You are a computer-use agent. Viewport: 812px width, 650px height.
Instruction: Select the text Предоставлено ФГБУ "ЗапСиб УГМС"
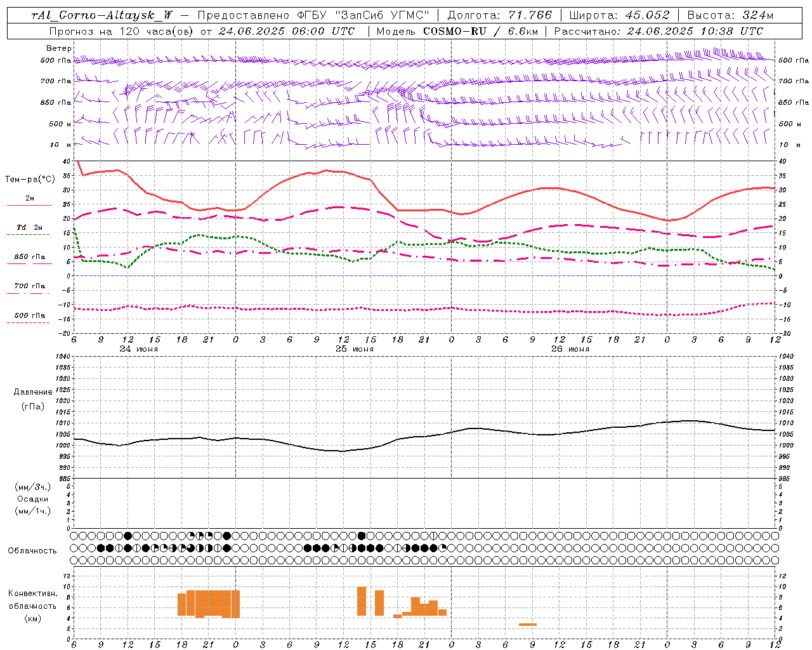coord(313,15)
